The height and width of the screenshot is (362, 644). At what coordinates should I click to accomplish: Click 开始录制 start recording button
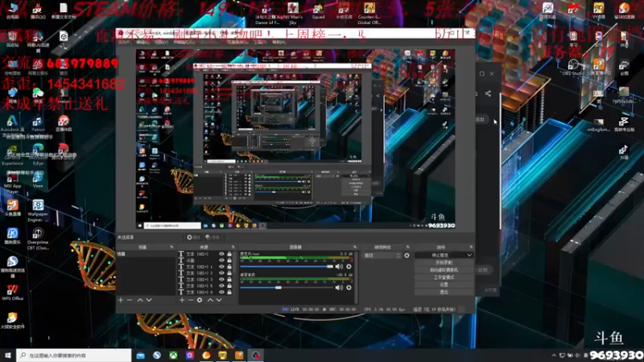pyautogui.click(x=444, y=263)
